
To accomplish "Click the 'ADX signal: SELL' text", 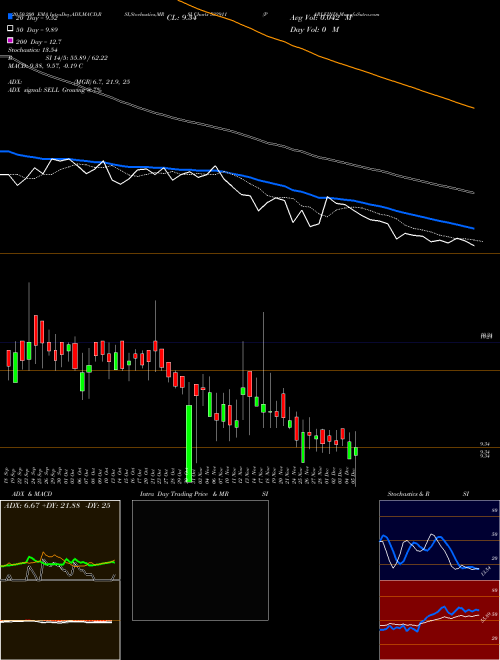I will coord(34,90).
